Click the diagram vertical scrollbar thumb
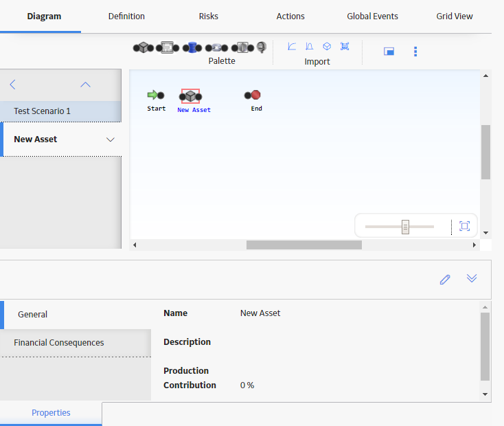 pyautogui.click(x=485, y=152)
